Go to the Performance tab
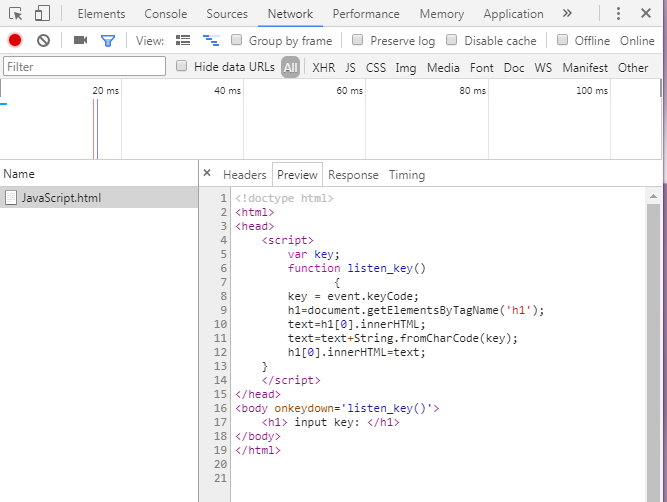The image size is (667, 502). [x=366, y=14]
